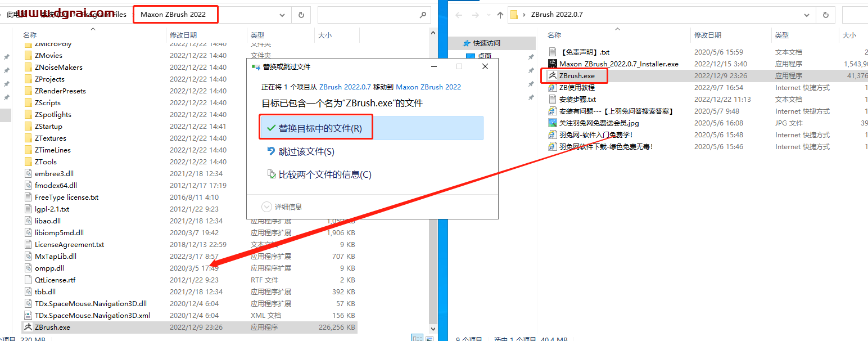Sort right file list by 类型 column
The image size is (868, 341).
[x=781, y=35]
